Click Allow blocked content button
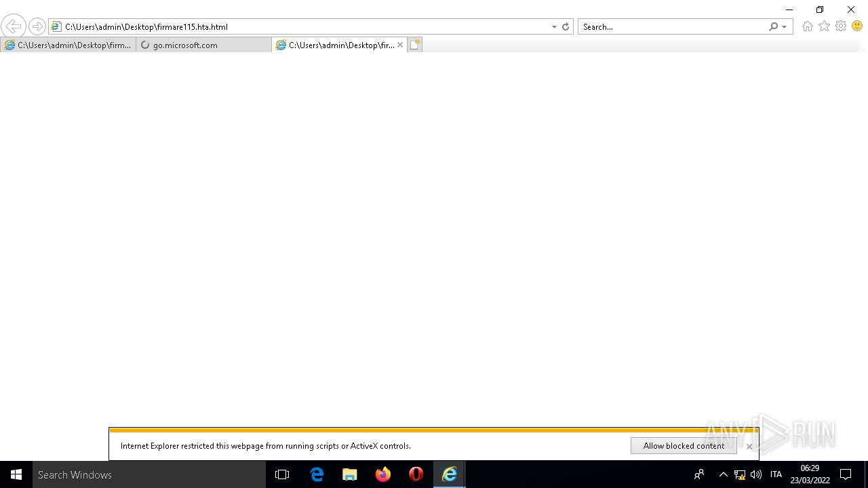The width and height of the screenshot is (868, 488). click(684, 445)
